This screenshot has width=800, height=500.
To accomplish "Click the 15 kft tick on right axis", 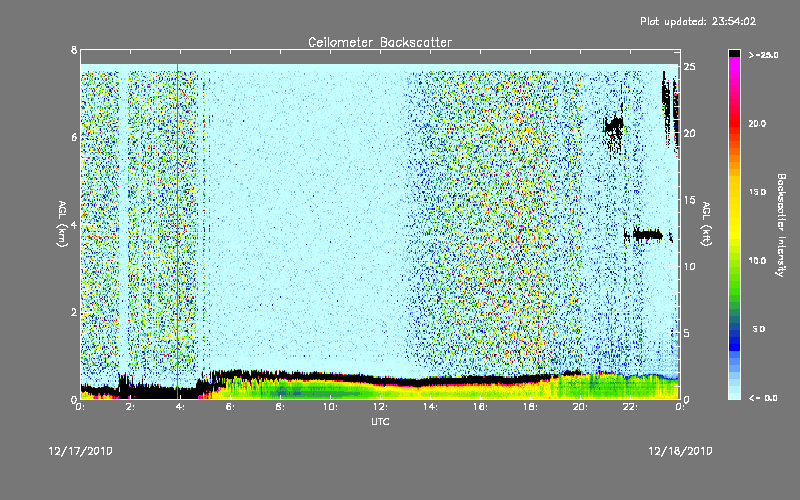I will click(690, 199).
